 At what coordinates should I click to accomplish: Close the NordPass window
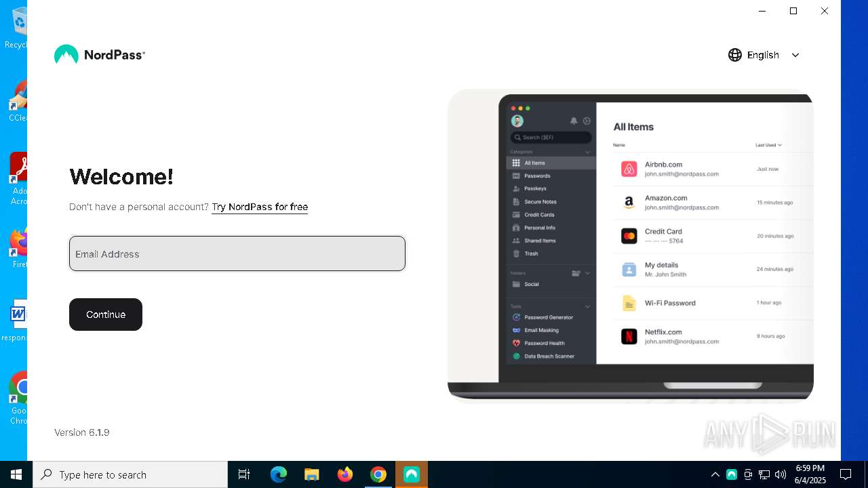825,11
